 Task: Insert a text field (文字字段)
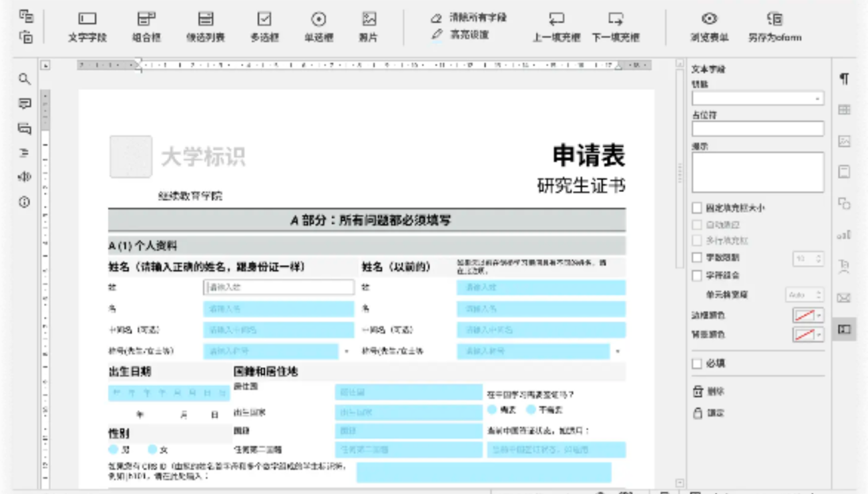click(87, 27)
